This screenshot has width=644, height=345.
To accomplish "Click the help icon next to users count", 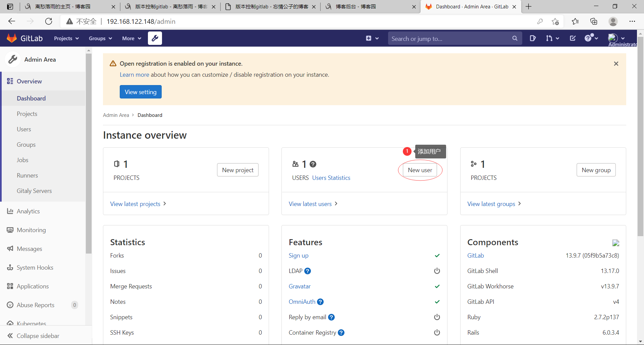I will click(x=313, y=164).
